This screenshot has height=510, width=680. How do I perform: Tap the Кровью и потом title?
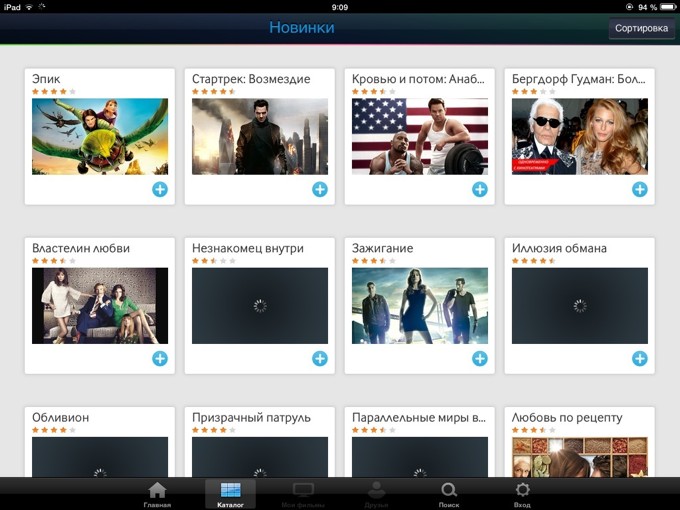click(x=418, y=79)
